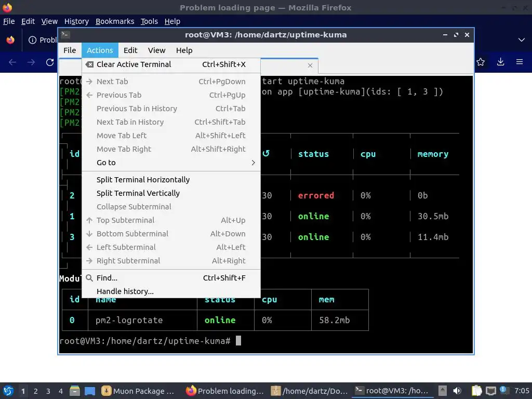
Task: Open clipboard manager tray icon
Action: pyautogui.click(x=477, y=391)
